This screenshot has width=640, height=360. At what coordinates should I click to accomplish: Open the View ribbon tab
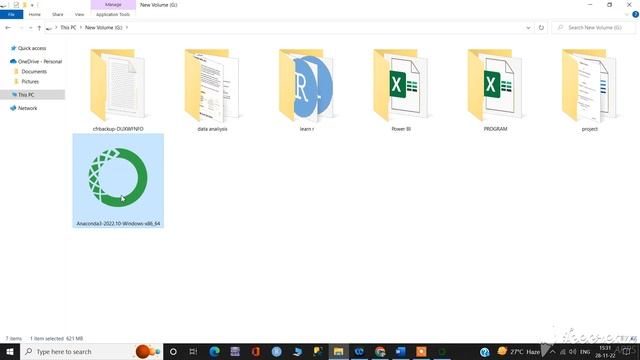tap(79, 14)
